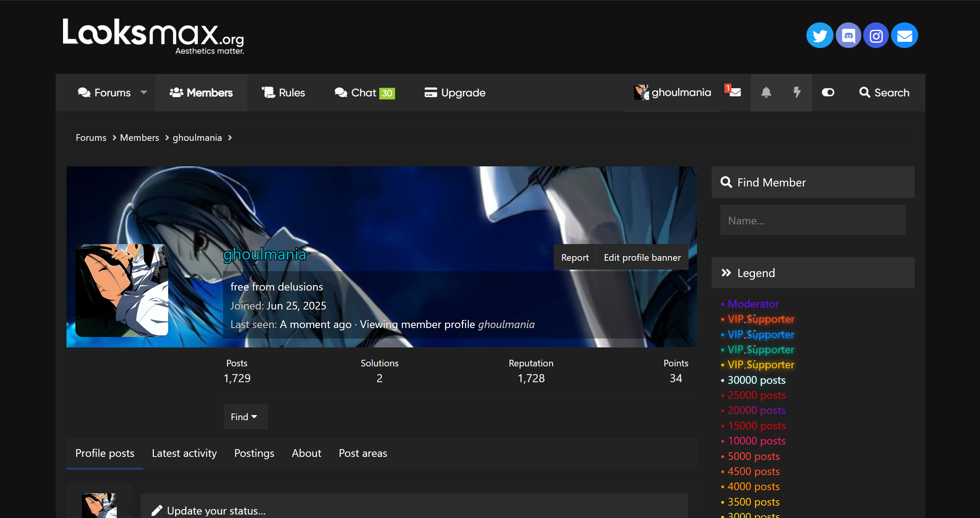Open the ghoulmania account menu
Viewport: 980px width, 518px height.
click(x=673, y=92)
